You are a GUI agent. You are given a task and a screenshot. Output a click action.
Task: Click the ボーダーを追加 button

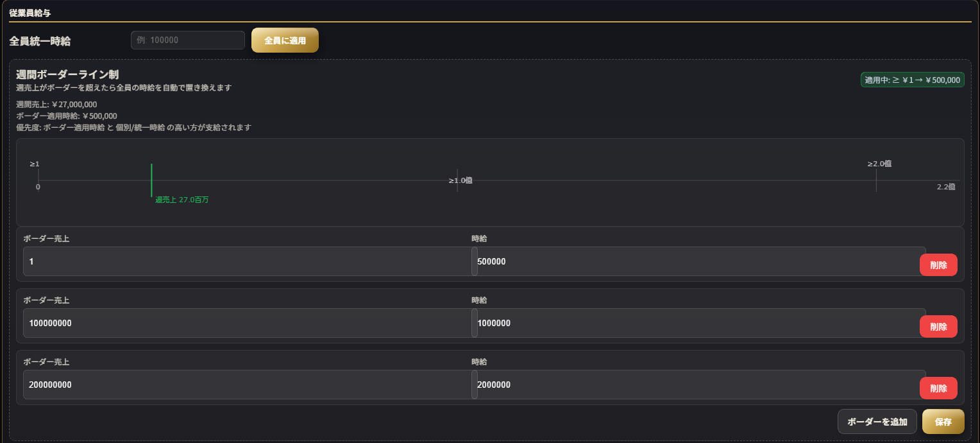[877, 422]
